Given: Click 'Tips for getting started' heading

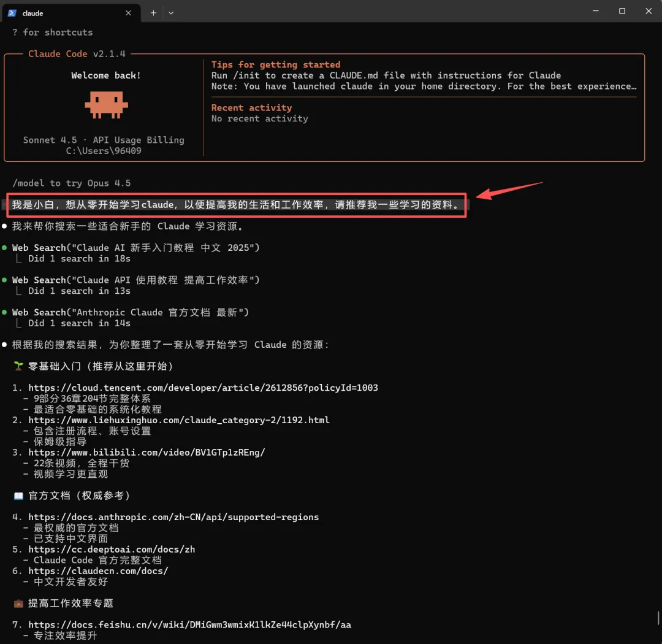Looking at the screenshot, I should [276, 64].
